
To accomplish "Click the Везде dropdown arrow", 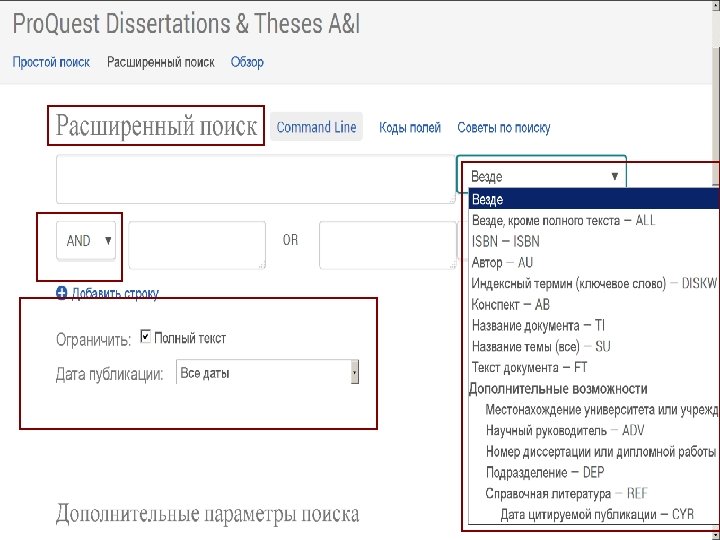I will pos(614,176).
